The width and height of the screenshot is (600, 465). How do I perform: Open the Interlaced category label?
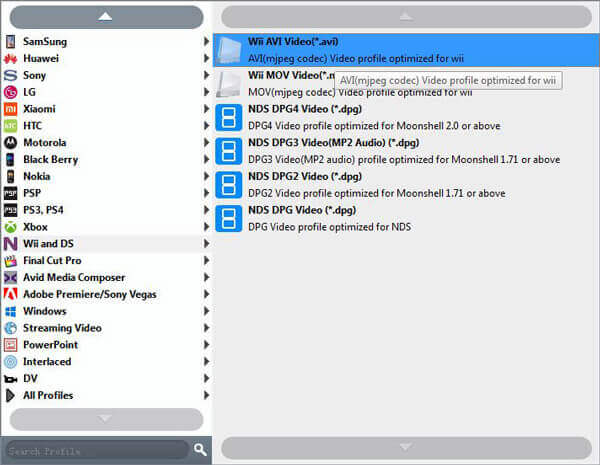47,362
